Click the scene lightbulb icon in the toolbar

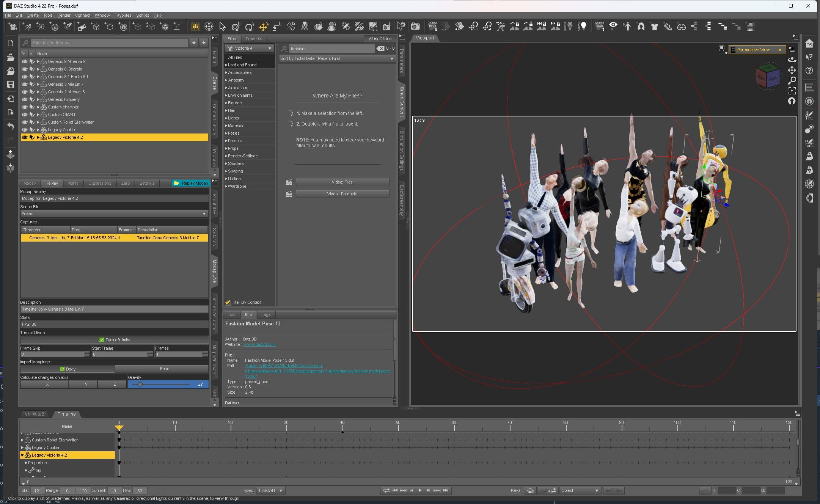point(583,27)
